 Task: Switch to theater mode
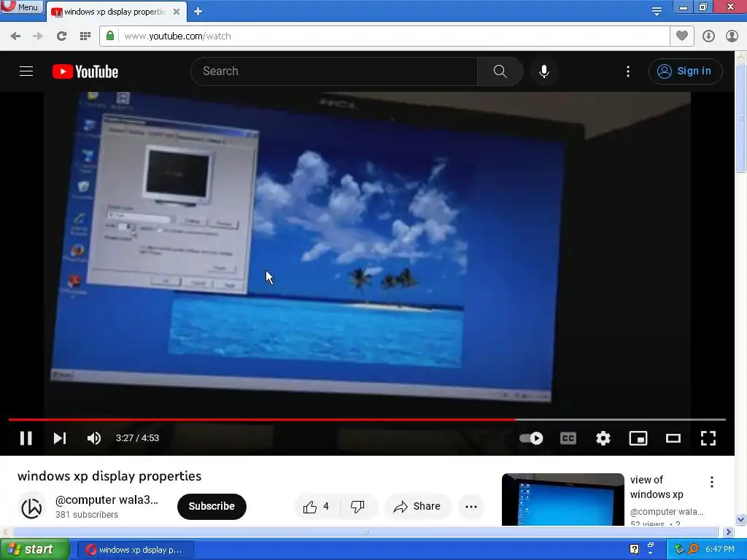[673, 438]
